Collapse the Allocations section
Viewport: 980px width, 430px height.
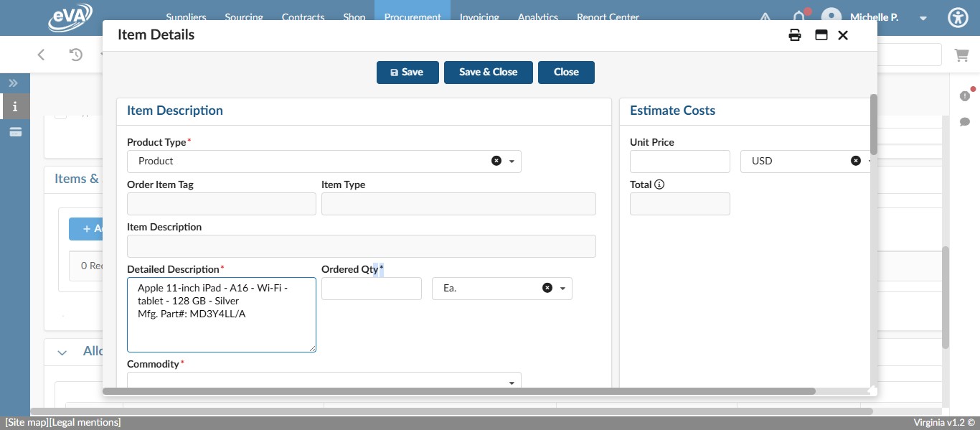[62, 352]
